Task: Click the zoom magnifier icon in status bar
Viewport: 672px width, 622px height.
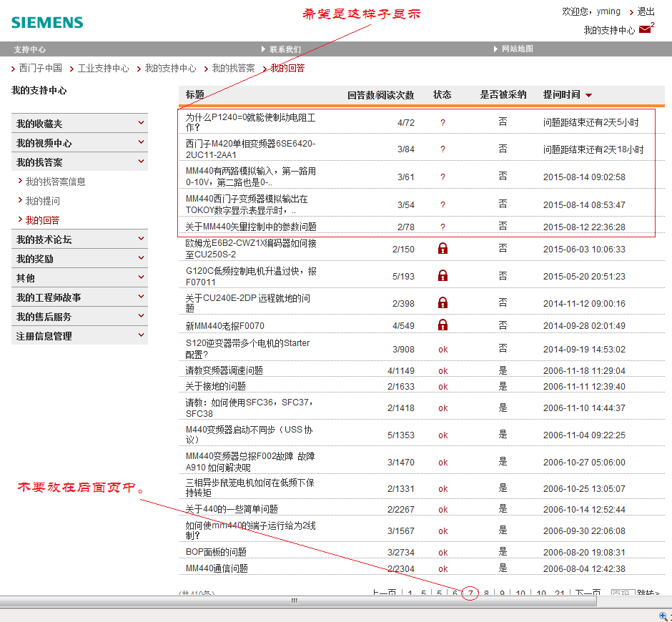Action: [x=663, y=616]
